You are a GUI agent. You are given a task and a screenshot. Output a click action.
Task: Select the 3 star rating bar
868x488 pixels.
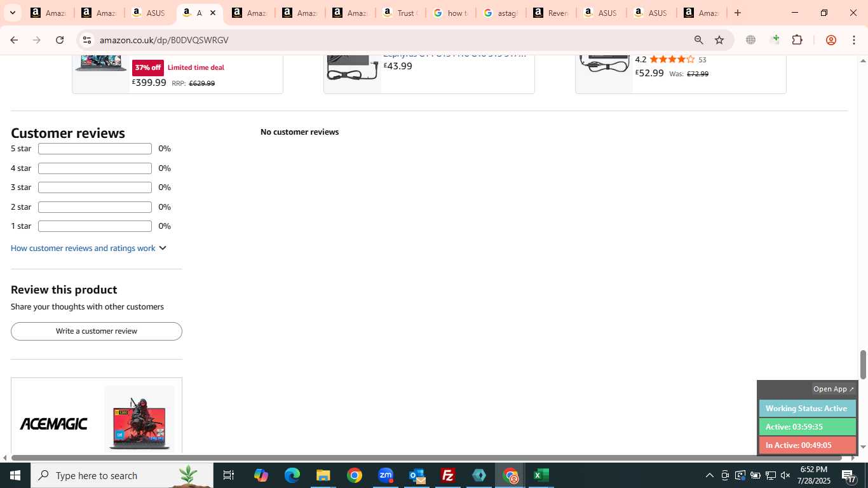(x=95, y=187)
